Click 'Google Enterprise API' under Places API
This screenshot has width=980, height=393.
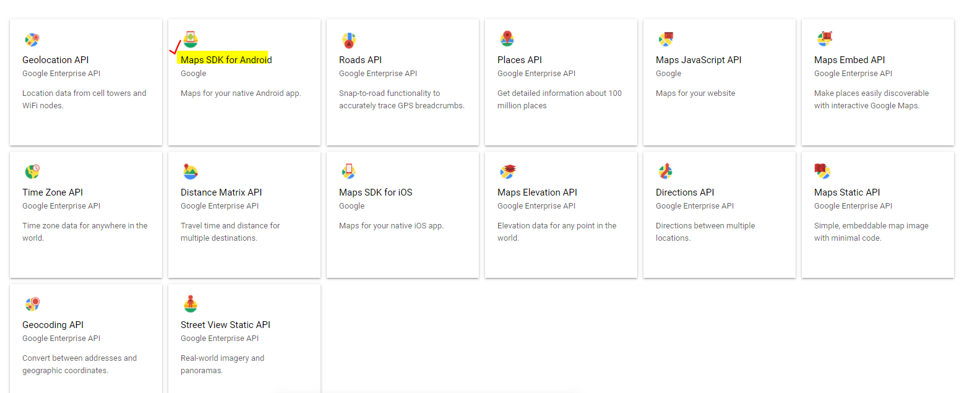click(536, 74)
